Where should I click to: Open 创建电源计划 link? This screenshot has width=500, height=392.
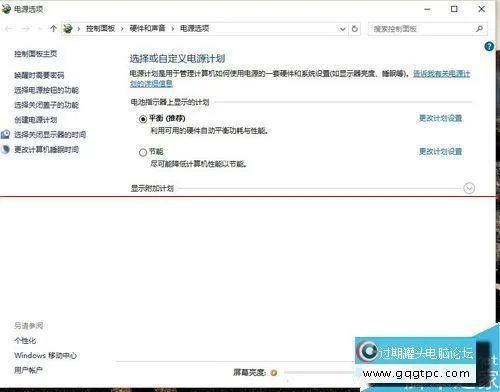pos(36,120)
